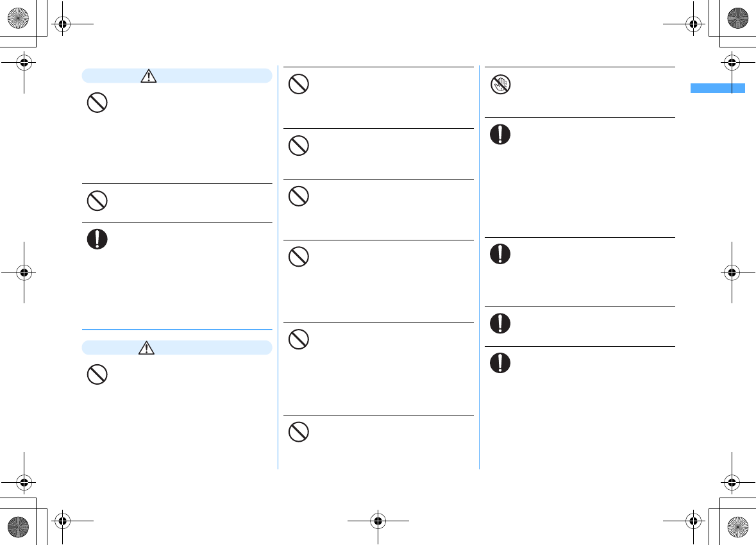Image resolution: width=756 pixels, height=545 pixels.
Task: Click the warning triangle in the lower blue header
Action: coord(149,348)
